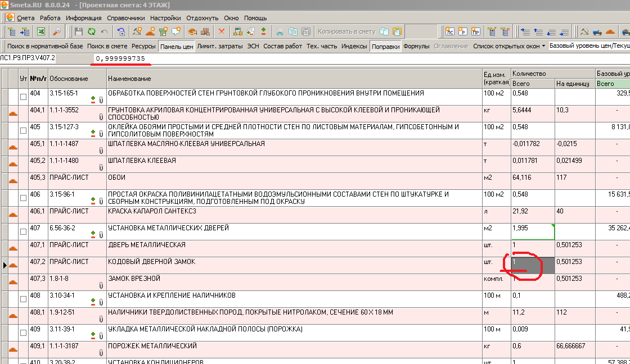
Task: Click the scissors cut icon
Action: (279, 31)
